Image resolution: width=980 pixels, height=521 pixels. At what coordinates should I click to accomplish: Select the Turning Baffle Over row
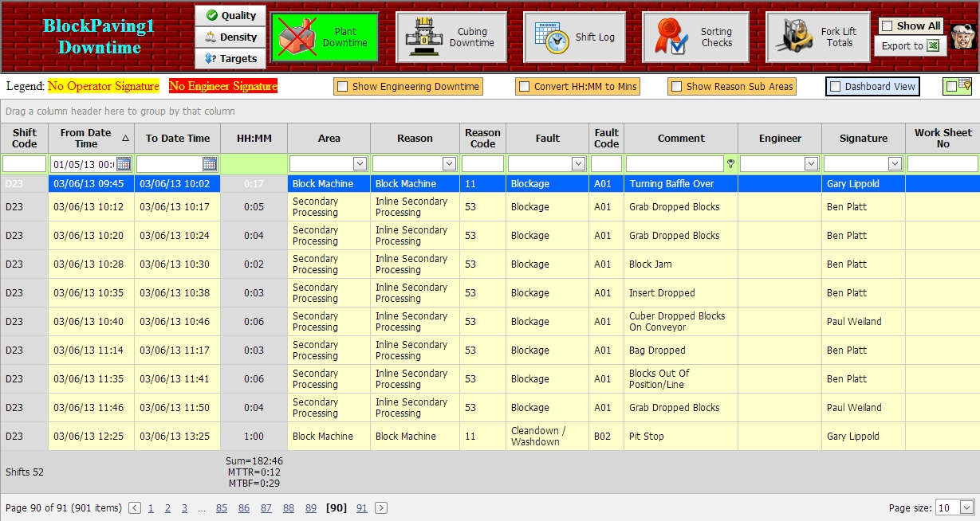(490, 184)
